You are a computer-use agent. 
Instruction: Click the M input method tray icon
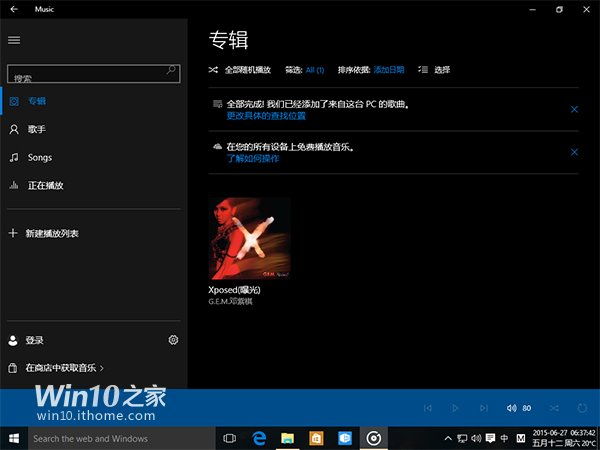(520, 438)
